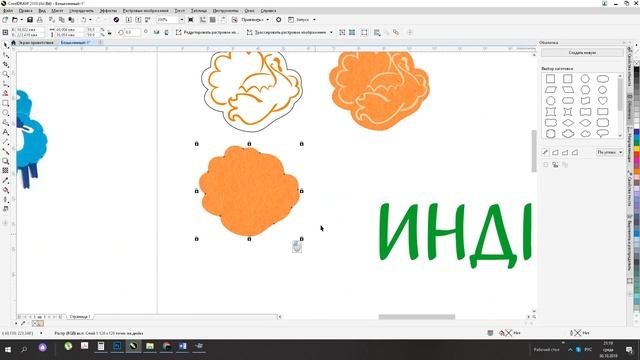Click the Windows Start button

pyautogui.click(x=8, y=349)
